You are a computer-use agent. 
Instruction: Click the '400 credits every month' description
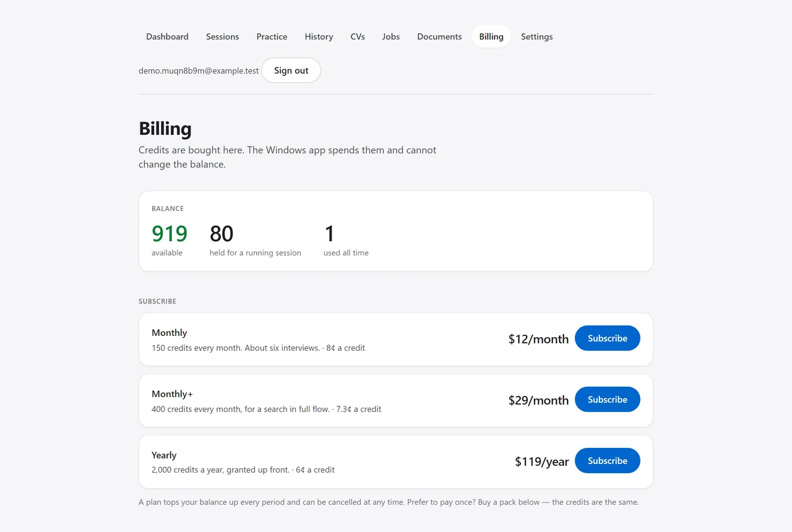[266, 409]
